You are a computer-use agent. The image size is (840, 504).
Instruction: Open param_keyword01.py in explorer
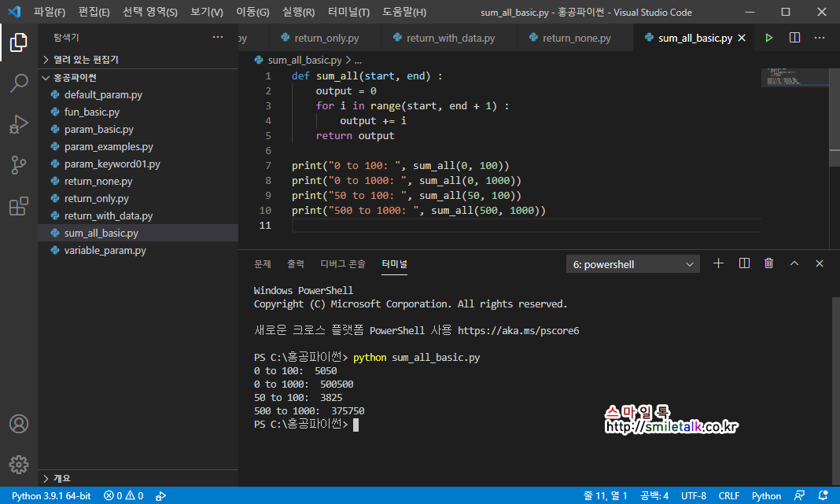(x=138, y=164)
